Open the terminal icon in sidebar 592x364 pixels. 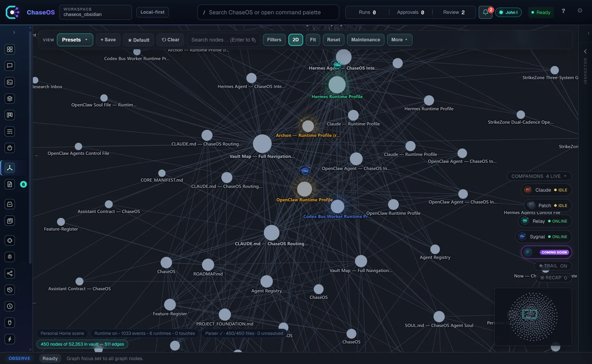tap(10, 82)
